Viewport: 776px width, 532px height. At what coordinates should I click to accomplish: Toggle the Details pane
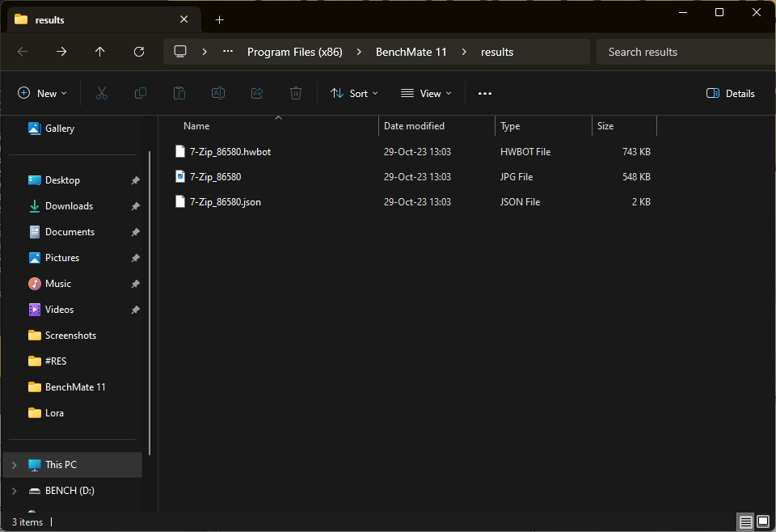tap(731, 94)
